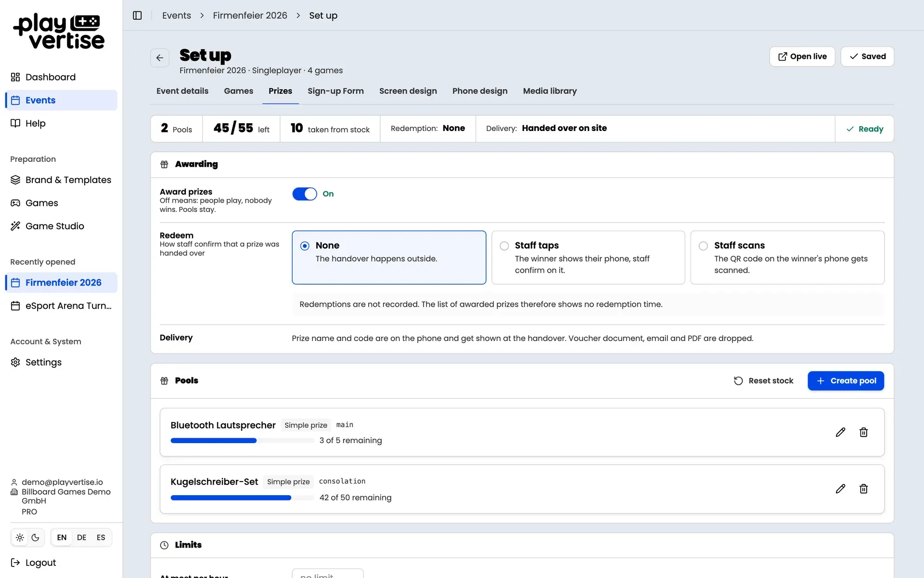Open Games under Preparation

(61, 203)
